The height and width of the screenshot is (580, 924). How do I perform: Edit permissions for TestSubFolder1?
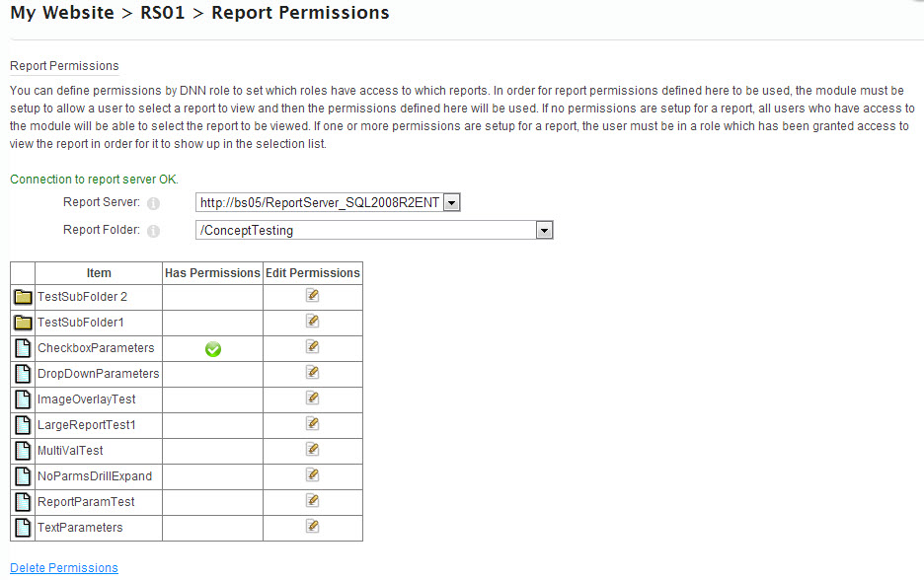312,321
